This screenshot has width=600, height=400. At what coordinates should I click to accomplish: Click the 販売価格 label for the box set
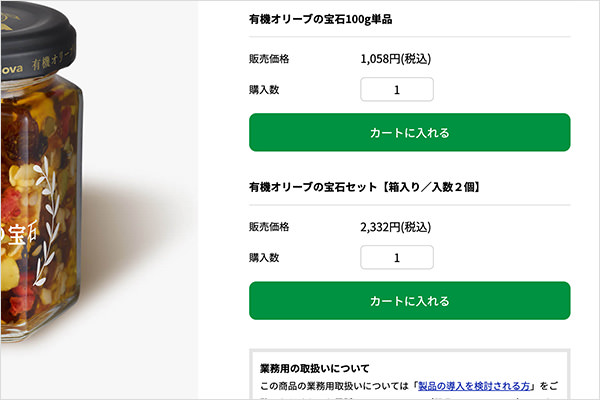pos(269,227)
